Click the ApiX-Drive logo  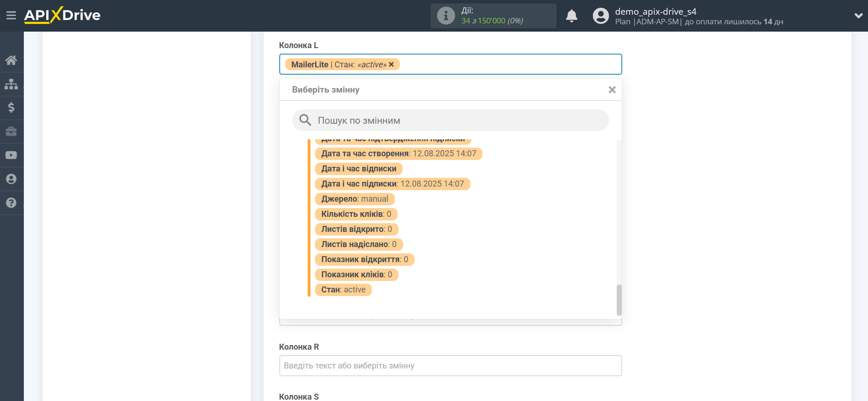tap(62, 15)
